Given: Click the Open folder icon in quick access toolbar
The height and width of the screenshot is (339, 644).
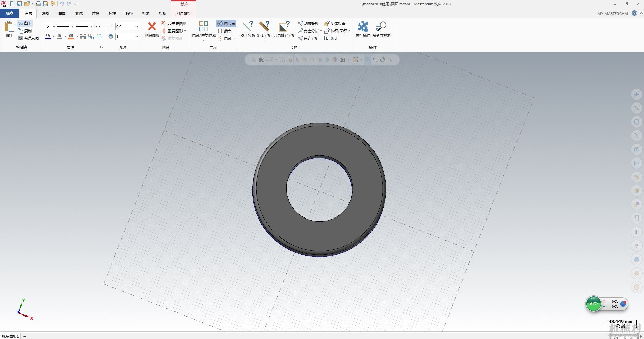Looking at the screenshot, I should [27, 4].
